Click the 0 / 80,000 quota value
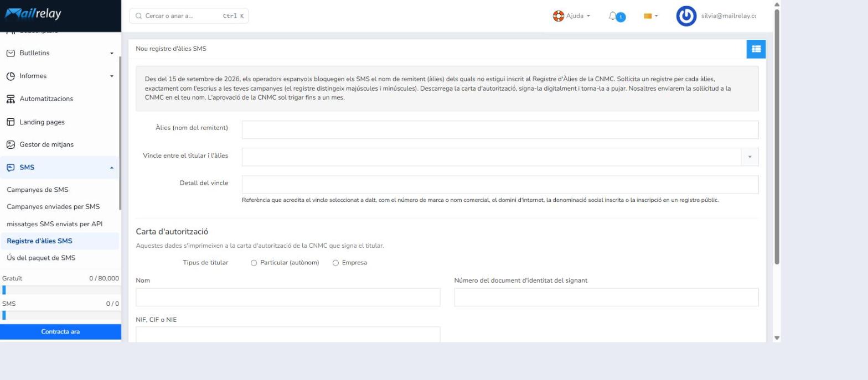 [x=104, y=278]
